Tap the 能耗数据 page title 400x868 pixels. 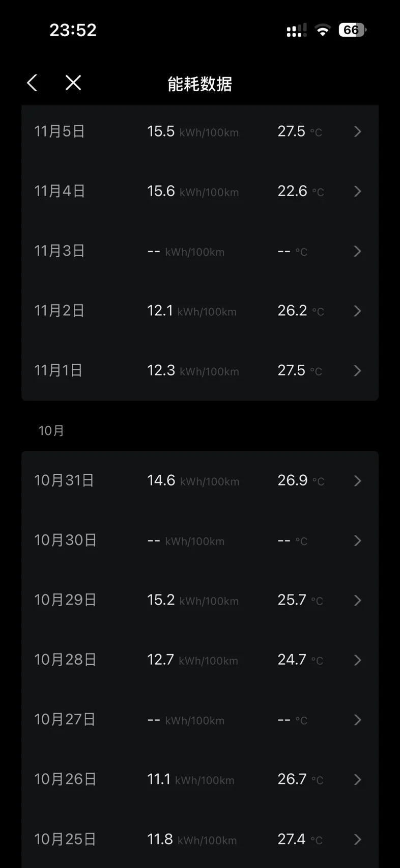point(200,84)
